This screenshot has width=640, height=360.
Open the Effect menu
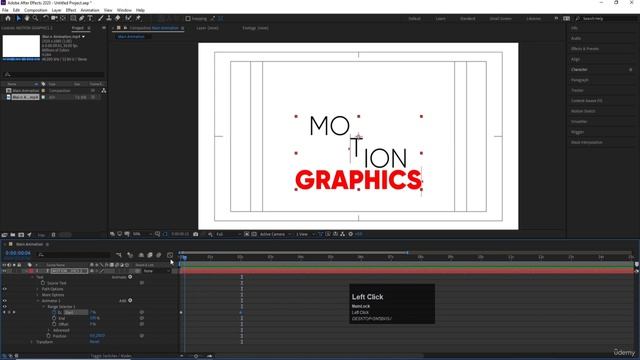tap(71, 10)
